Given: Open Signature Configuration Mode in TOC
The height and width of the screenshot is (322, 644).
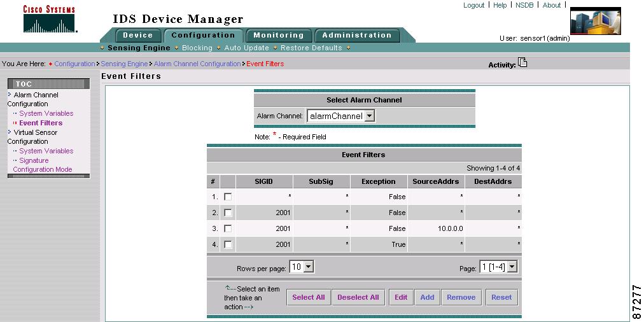Looking at the screenshot, I should point(42,165).
